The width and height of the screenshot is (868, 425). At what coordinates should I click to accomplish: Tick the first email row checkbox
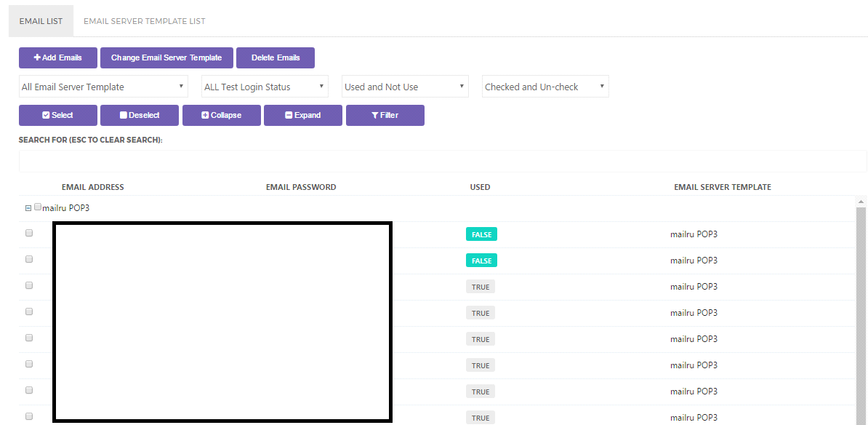coord(29,234)
